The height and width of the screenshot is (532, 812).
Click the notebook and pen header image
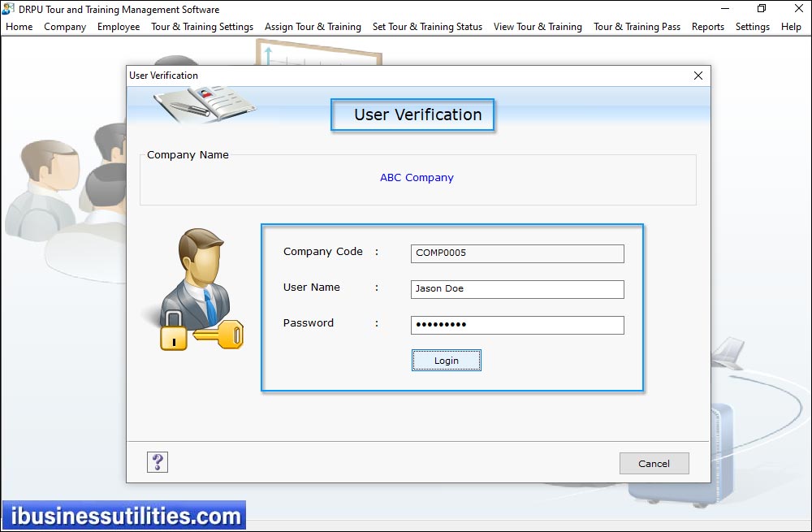point(205,105)
